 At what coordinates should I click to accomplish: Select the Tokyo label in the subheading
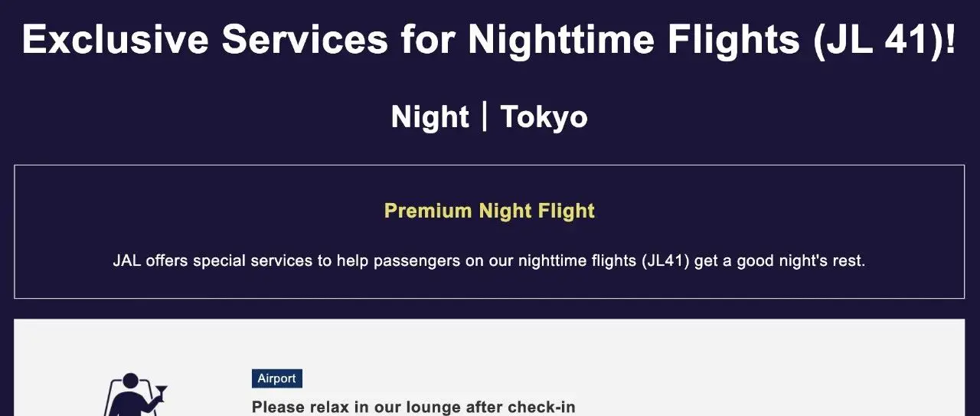pyautogui.click(x=544, y=117)
